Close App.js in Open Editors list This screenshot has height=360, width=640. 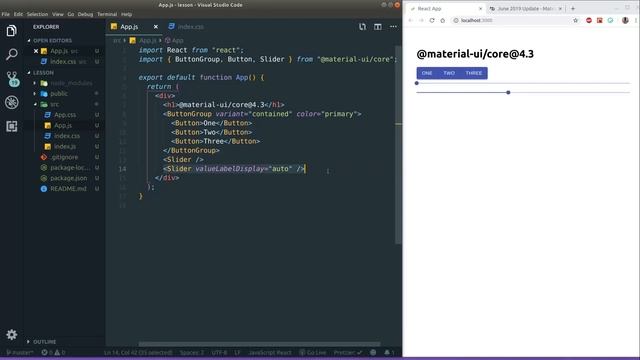[36, 51]
